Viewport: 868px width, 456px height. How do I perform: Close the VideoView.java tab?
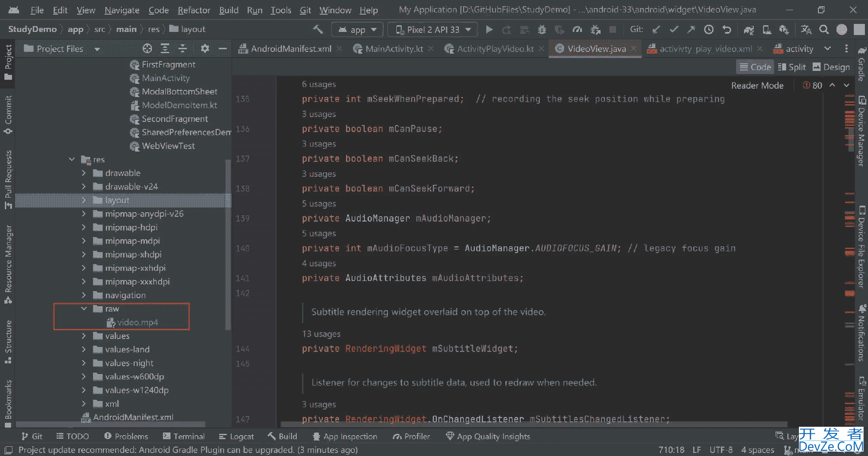click(x=634, y=49)
